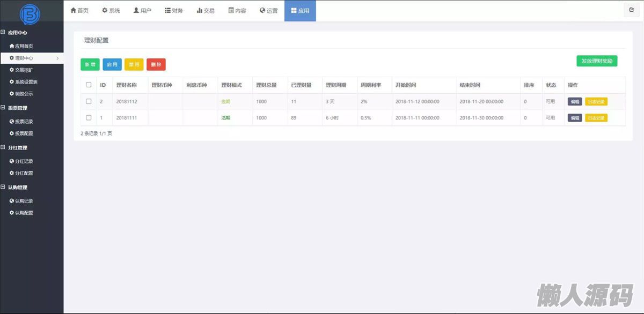
Task: Switch to the 交易 top menu
Action: point(206,11)
